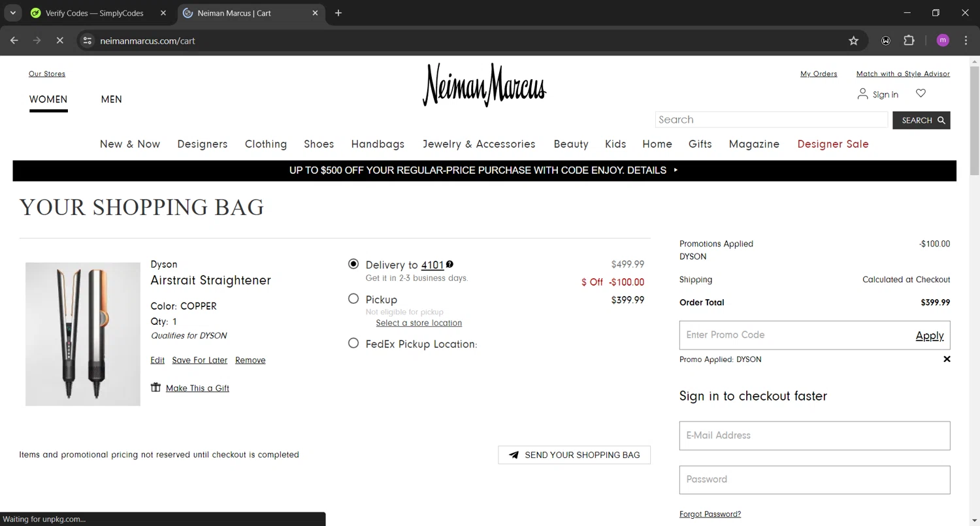This screenshot has height=526, width=980.
Task: Click the browser forward arrow
Action: (37, 41)
